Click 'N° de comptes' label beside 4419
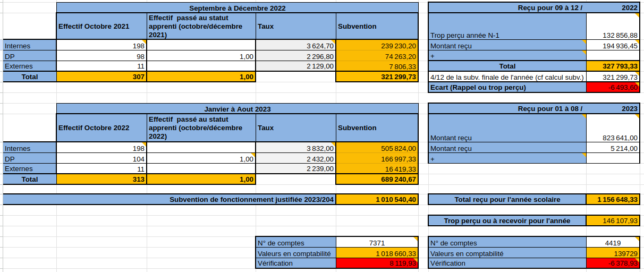The height and width of the screenshot is (272, 644). click(507, 242)
